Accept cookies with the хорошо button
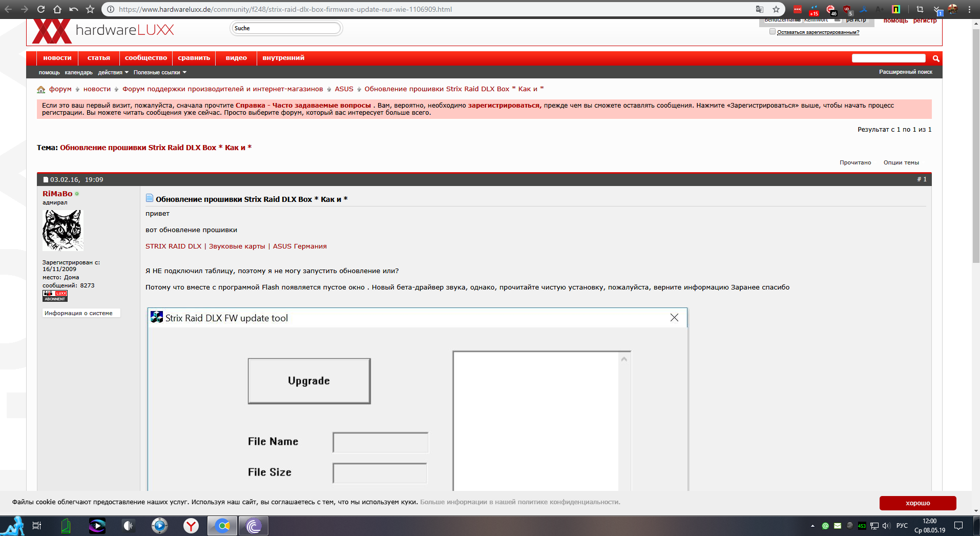Screen dimensions: 980x536 tap(918, 503)
